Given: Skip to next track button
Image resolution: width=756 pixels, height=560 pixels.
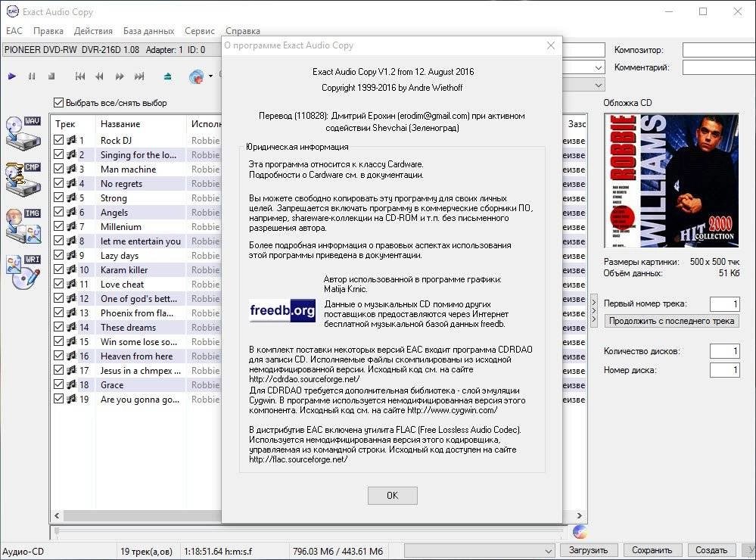Looking at the screenshot, I should pos(139,76).
